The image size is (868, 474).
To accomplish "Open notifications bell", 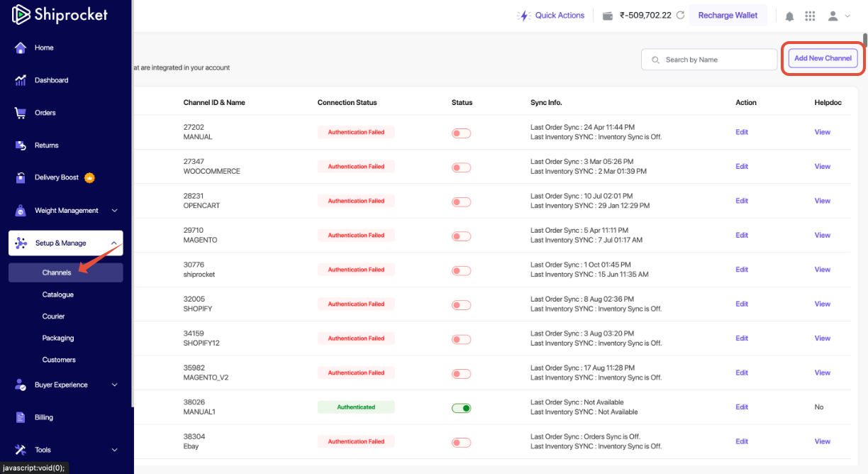I will coord(789,16).
